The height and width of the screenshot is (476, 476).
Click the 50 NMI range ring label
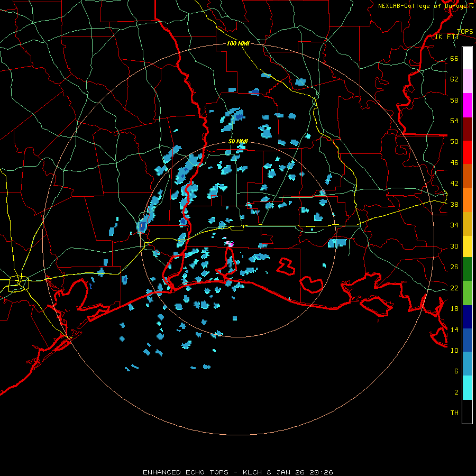pos(238,141)
